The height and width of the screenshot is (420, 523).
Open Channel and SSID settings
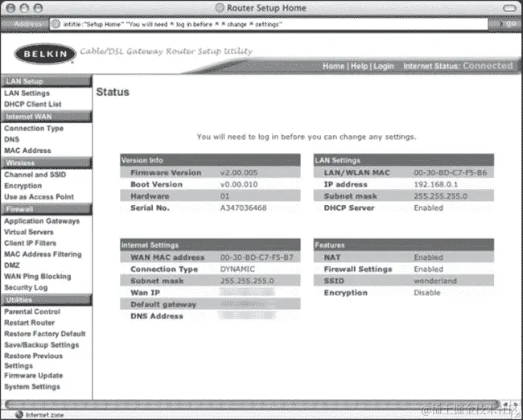pyautogui.click(x=35, y=175)
